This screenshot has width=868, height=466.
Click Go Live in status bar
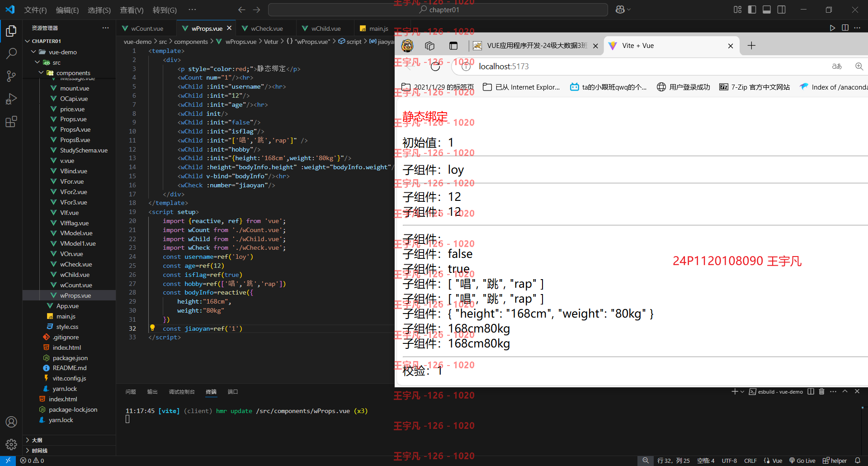(802, 461)
